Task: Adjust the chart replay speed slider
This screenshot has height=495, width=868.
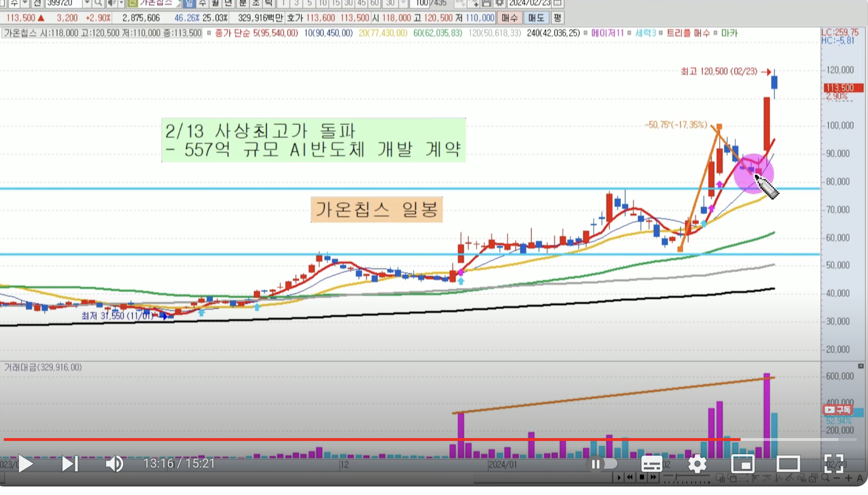Action: tap(687, 478)
